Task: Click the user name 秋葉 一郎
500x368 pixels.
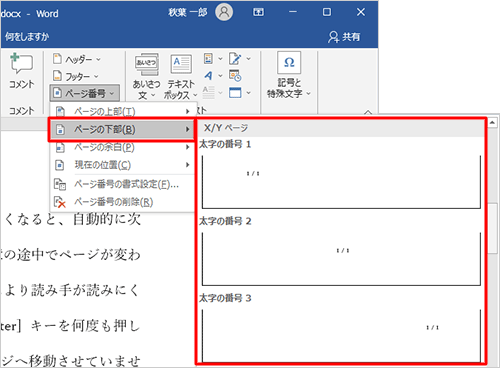Action: 188,13
